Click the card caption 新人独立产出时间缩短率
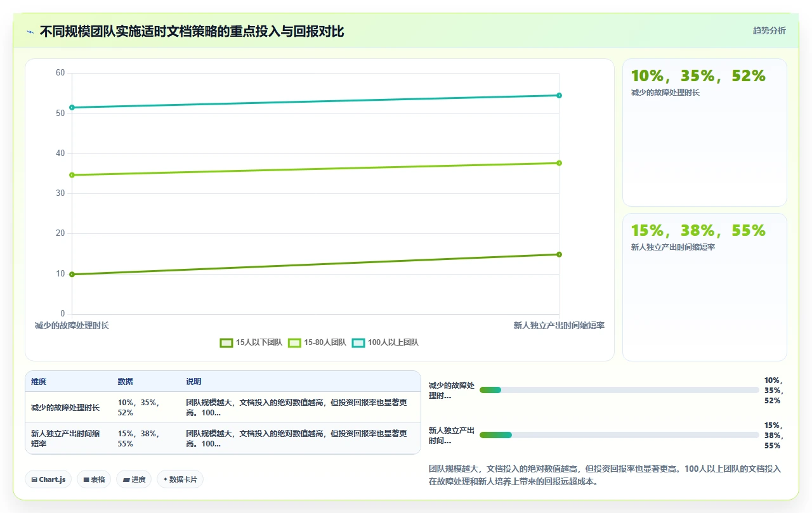This screenshot has width=812, height=513. (x=672, y=247)
